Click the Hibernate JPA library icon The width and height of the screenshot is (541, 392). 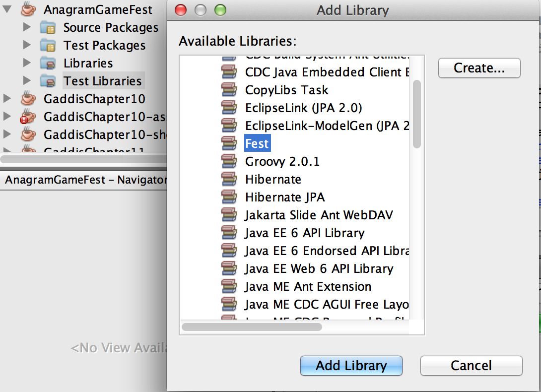coord(229,197)
